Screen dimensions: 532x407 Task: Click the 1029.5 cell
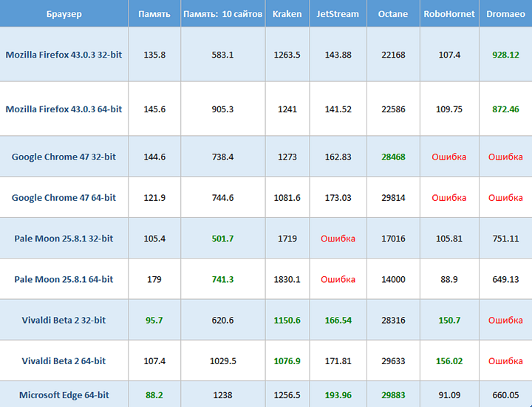tap(223, 361)
